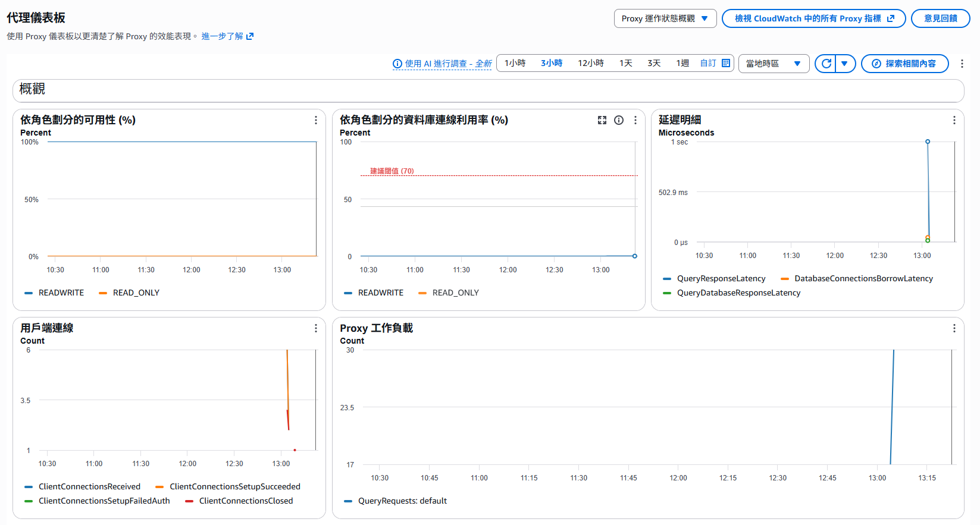Maximize the 資料庫連線利用率 chart
The height and width of the screenshot is (525, 980).
(x=602, y=120)
